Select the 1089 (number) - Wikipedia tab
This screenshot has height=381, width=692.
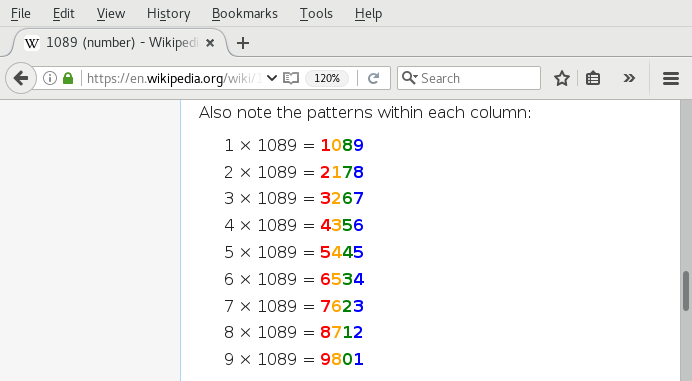pos(119,43)
